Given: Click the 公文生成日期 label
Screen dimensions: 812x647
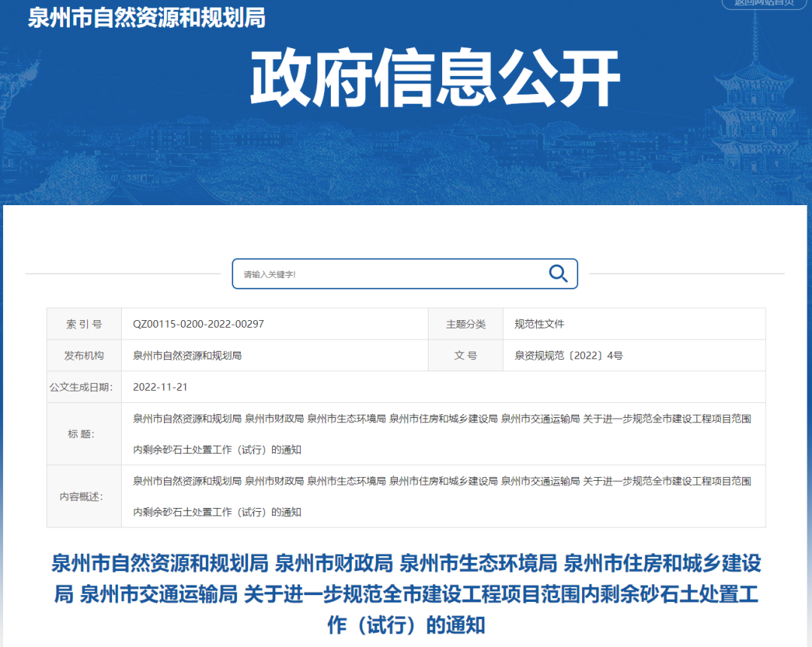Looking at the screenshot, I should [x=81, y=387].
